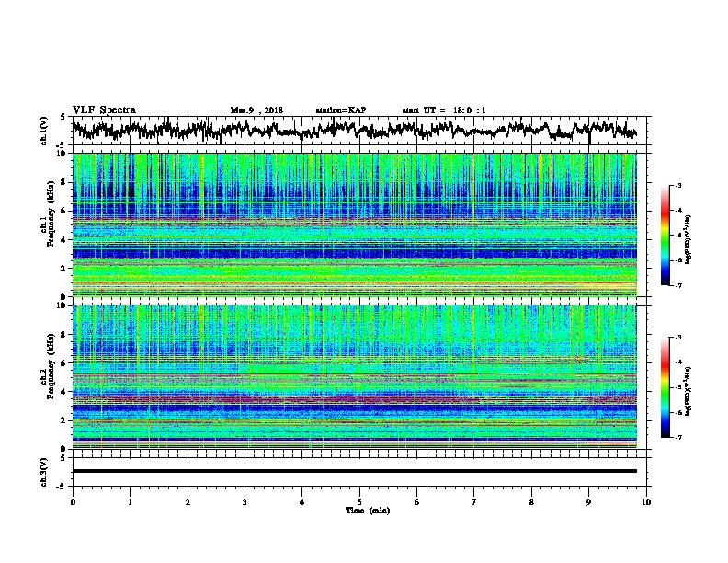Click the ch.3(V) flat black trace
728x563 pixels.
click(x=355, y=471)
